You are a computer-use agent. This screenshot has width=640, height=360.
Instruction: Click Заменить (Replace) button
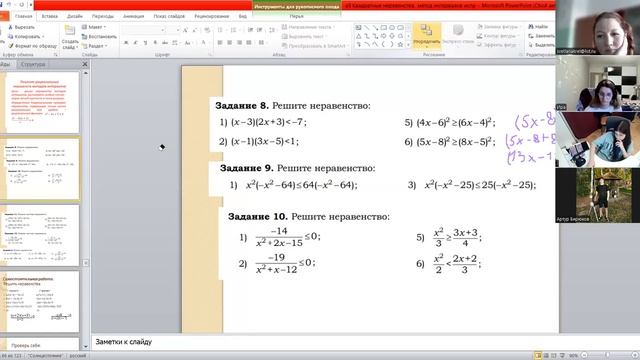pos(541,36)
